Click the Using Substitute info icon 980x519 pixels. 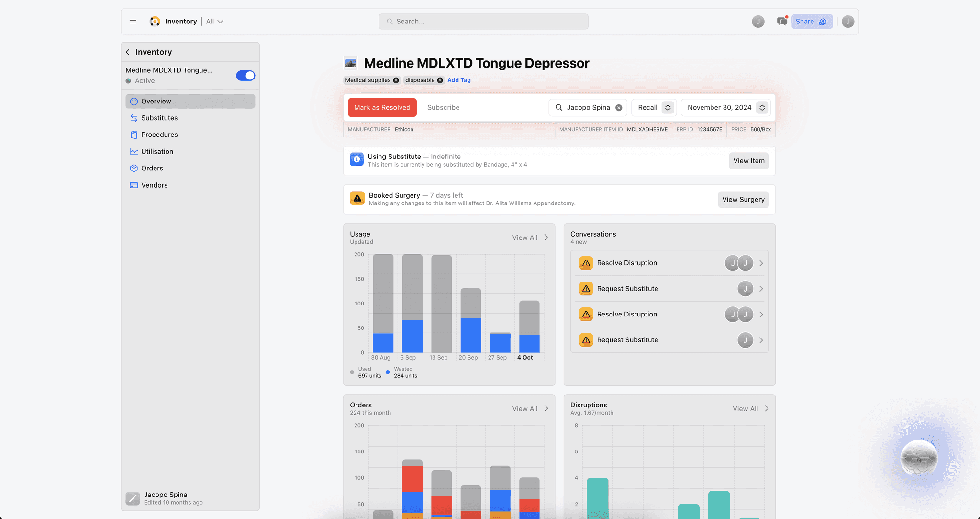coord(356,159)
